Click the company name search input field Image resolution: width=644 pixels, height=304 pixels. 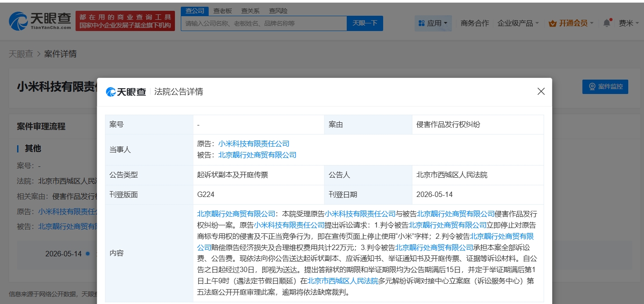[264, 23]
